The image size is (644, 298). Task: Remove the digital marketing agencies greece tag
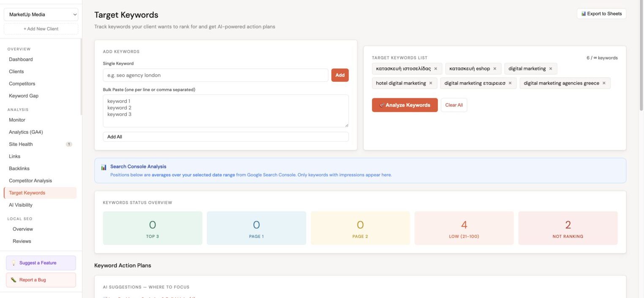point(604,83)
